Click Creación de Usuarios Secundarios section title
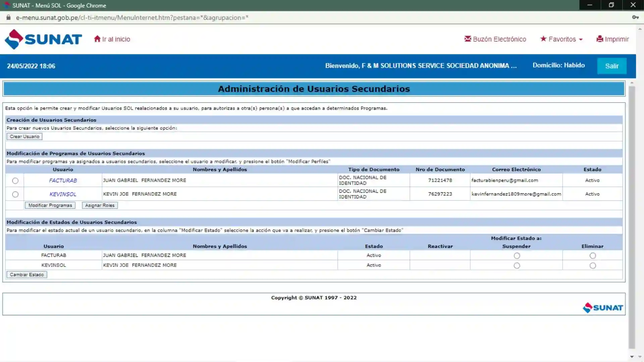644x362 pixels. (51, 120)
